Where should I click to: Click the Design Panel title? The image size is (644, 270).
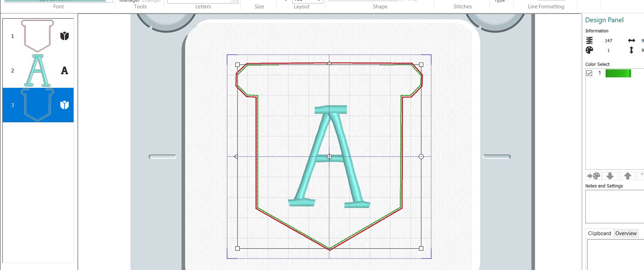click(604, 20)
